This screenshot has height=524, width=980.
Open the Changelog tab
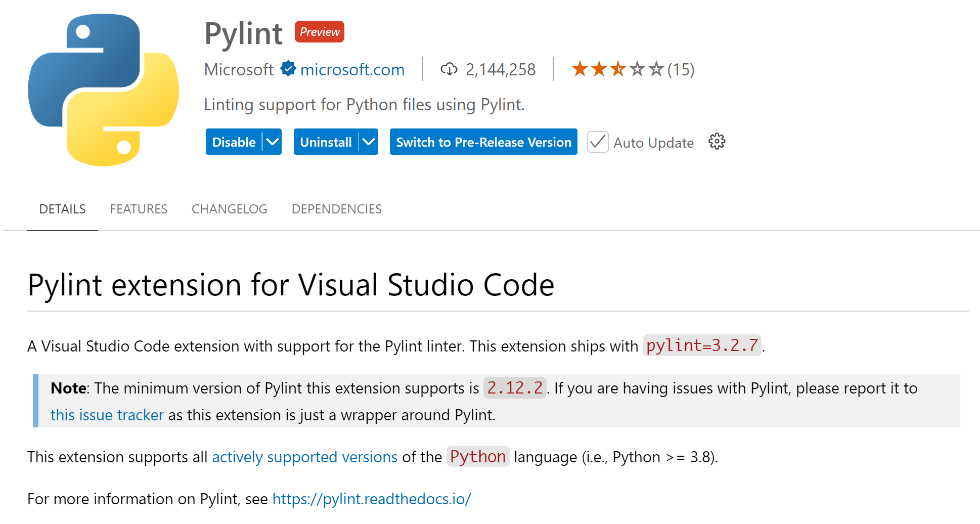click(229, 209)
